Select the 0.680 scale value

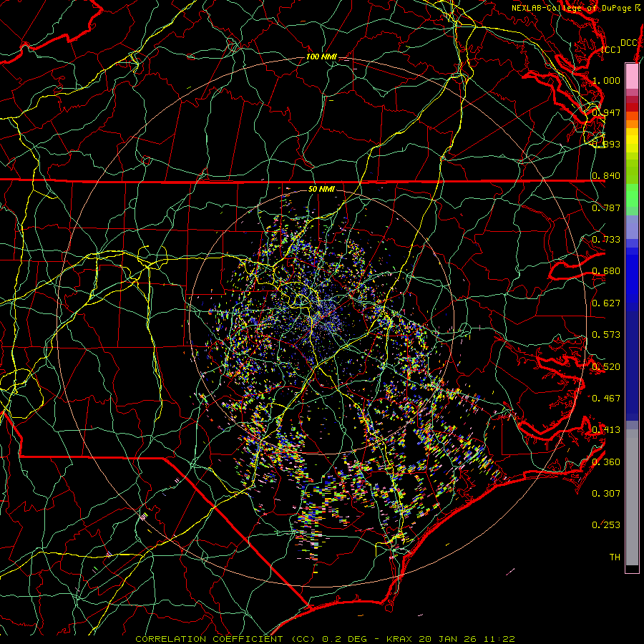click(606, 271)
